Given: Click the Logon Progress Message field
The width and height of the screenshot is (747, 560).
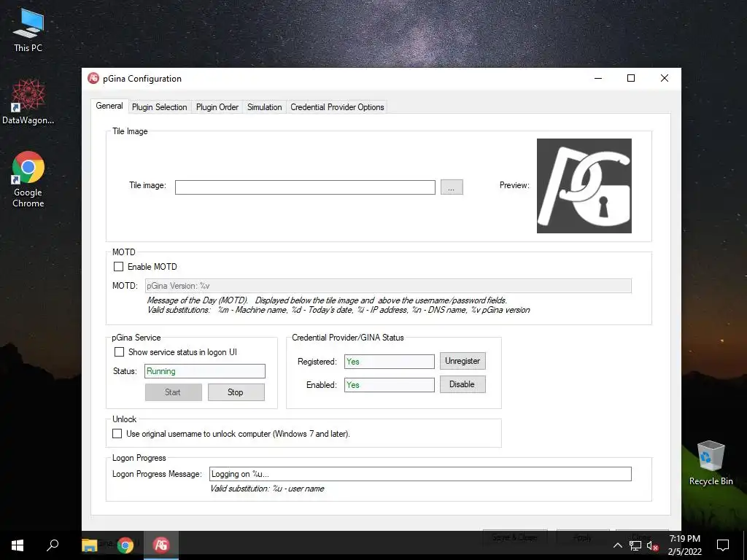Looking at the screenshot, I should (420, 474).
